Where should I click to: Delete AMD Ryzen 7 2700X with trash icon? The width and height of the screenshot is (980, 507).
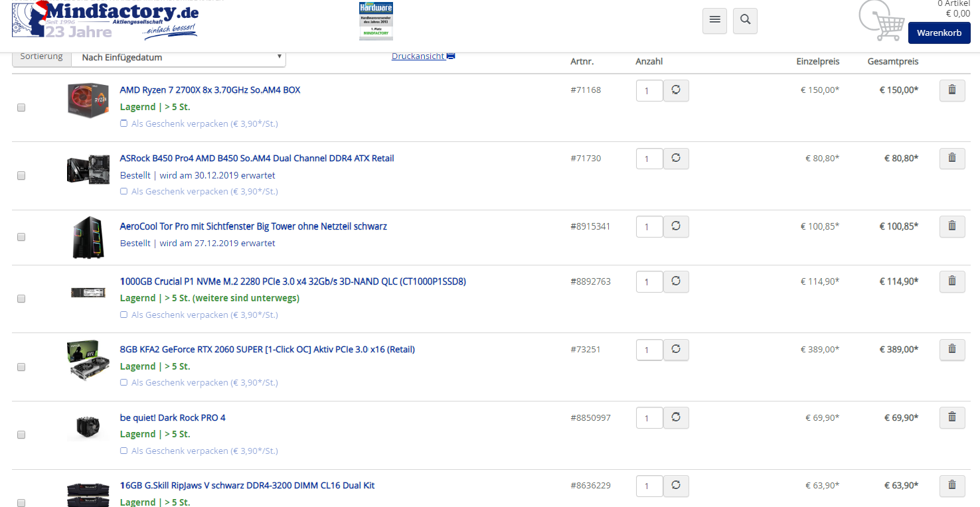(952, 90)
